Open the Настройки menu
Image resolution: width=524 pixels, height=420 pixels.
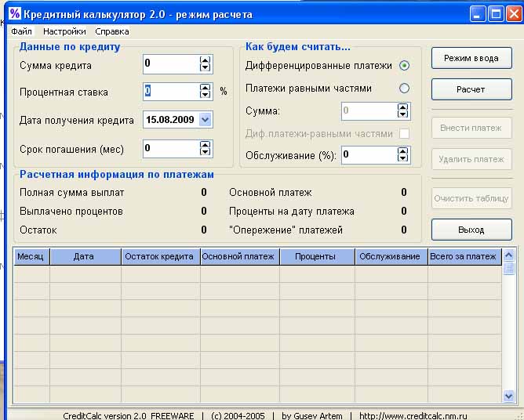pyautogui.click(x=64, y=31)
